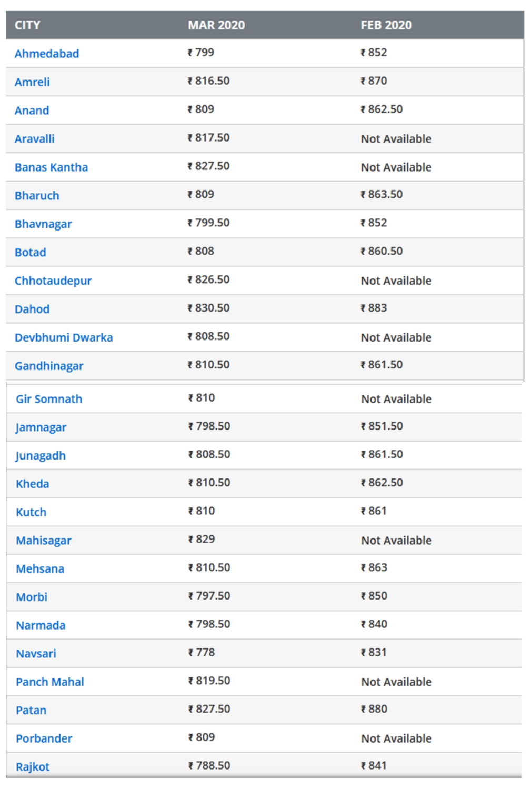Open the Junagadh link

tap(41, 456)
